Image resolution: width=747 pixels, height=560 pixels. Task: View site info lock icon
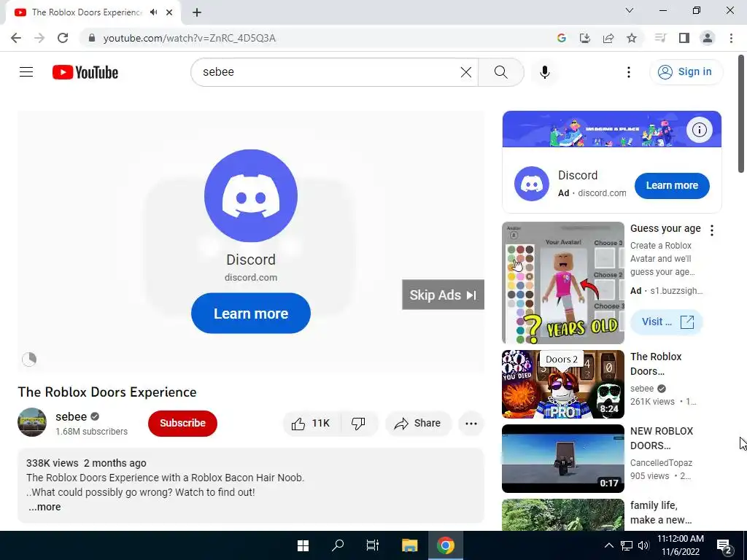(x=92, y=38)
